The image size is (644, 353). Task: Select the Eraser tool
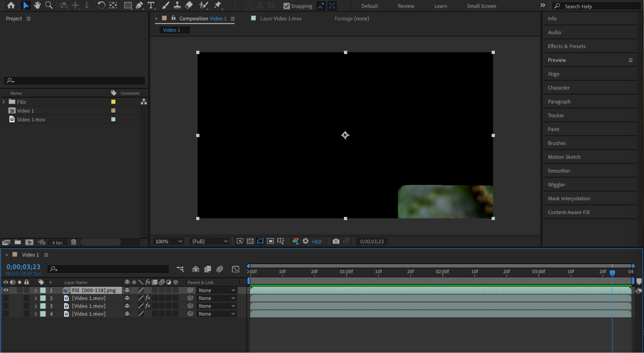point(189,5)
